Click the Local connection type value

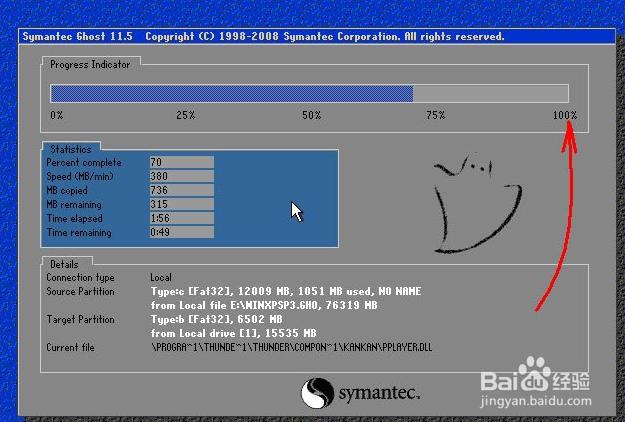pos(161,277)
